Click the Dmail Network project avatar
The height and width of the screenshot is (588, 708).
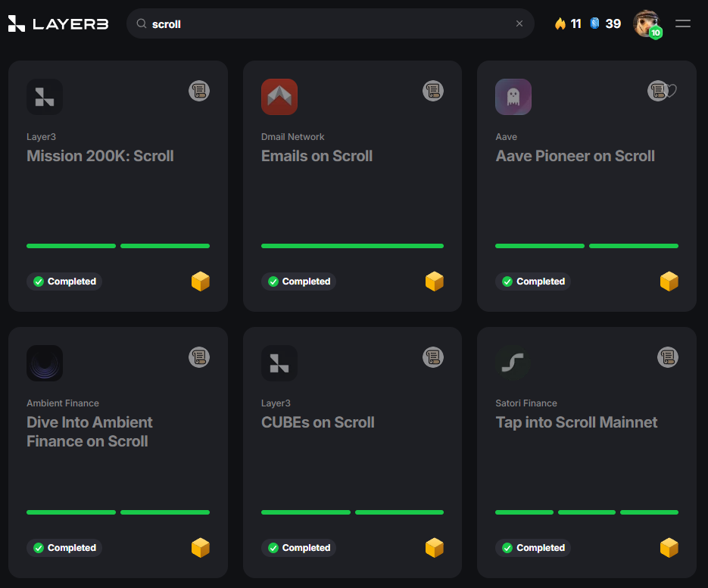(x=279, y=96)
